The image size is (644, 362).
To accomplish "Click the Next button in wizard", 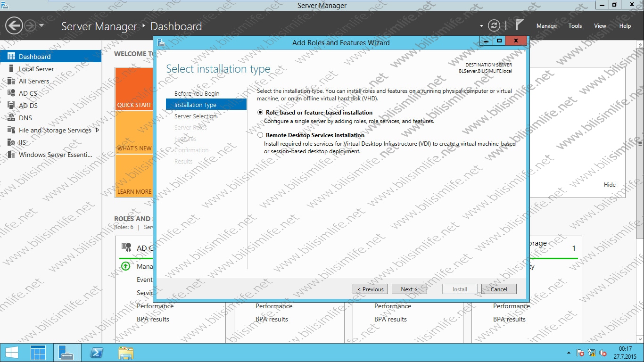I will point(409,289).
